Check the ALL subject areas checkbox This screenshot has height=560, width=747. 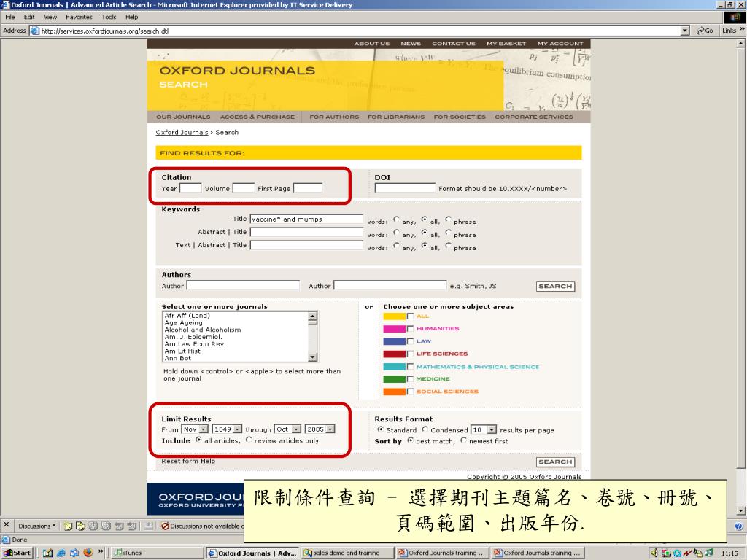[410, 316]
